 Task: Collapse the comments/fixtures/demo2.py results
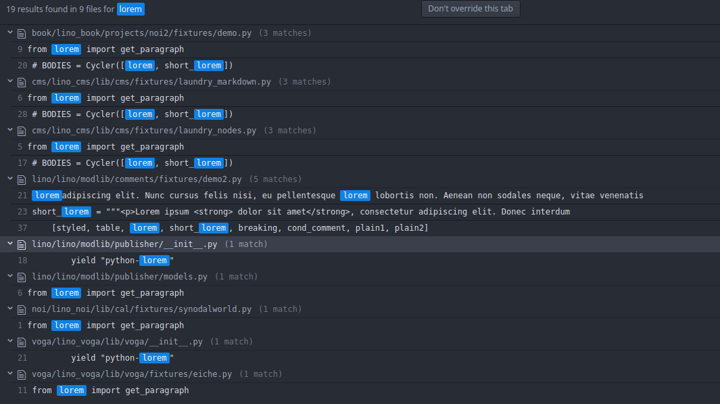[10, 179]
